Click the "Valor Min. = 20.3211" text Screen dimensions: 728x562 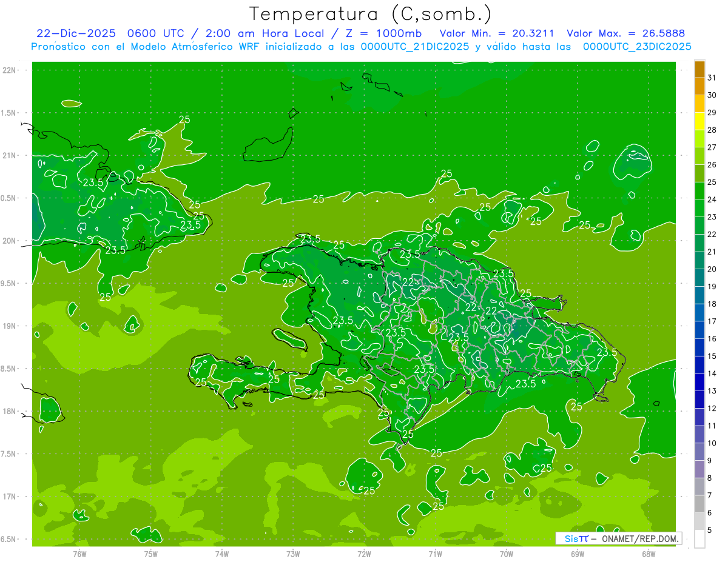pos(497,33)
